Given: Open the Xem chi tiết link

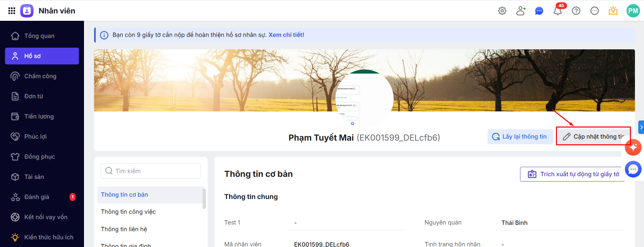Looking at the screenshot, I should [286, 35].
